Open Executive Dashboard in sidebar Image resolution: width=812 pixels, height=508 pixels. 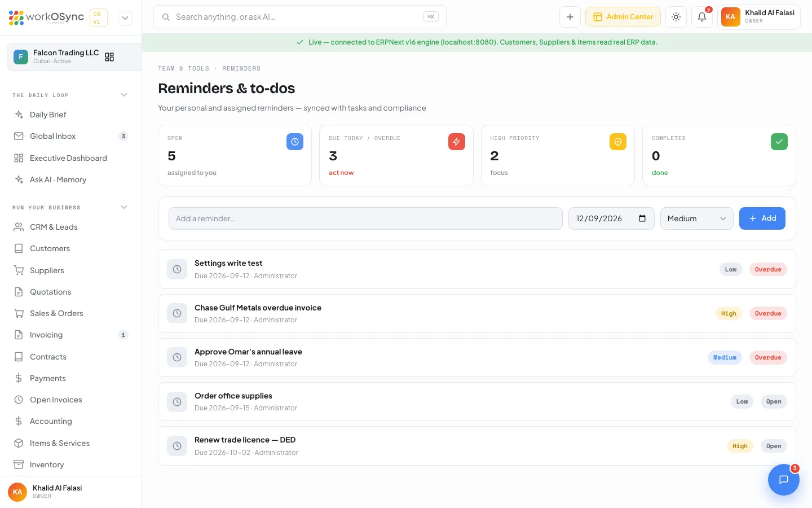[70, 158]
